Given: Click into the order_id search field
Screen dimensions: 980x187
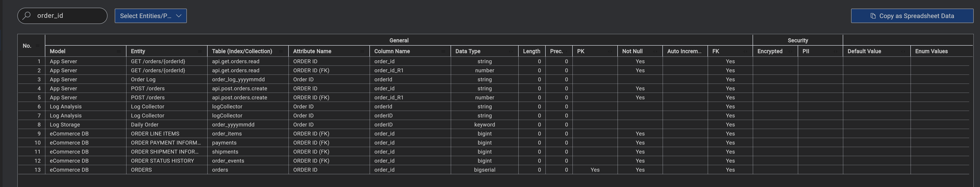Looking at the screenshot, I should click(69, 16).
